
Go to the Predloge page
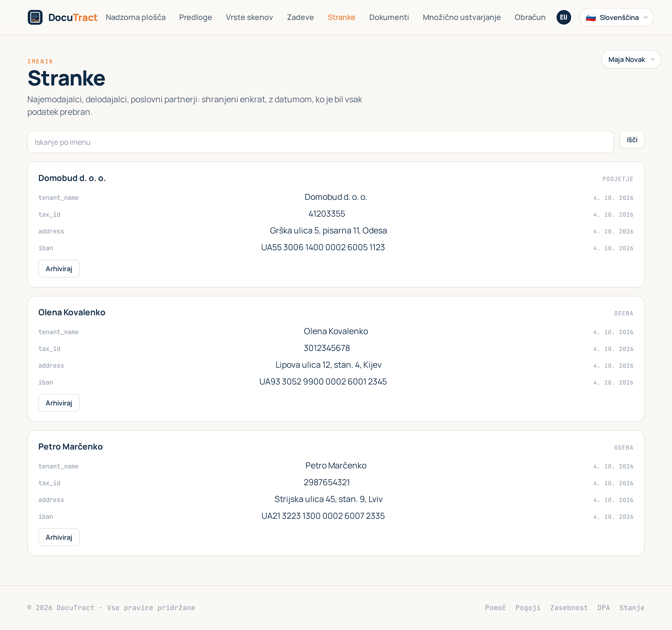click(195, 17)
